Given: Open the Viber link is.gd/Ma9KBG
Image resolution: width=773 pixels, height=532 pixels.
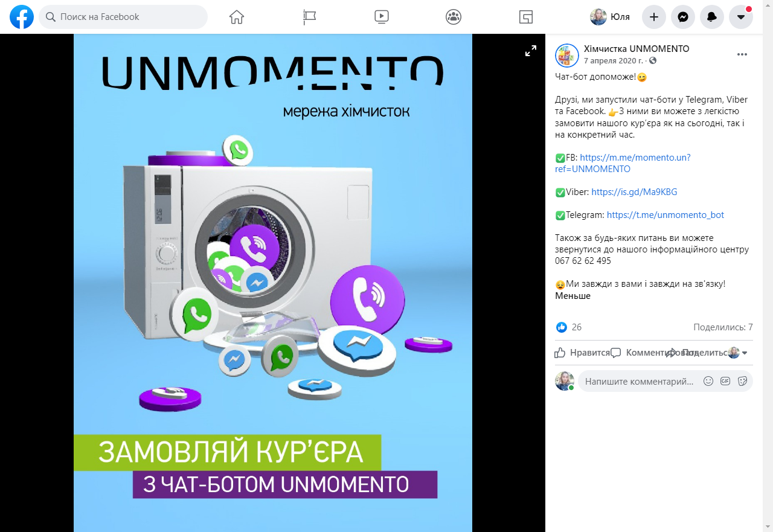Looking at the screenshot, I should [634, 192].
